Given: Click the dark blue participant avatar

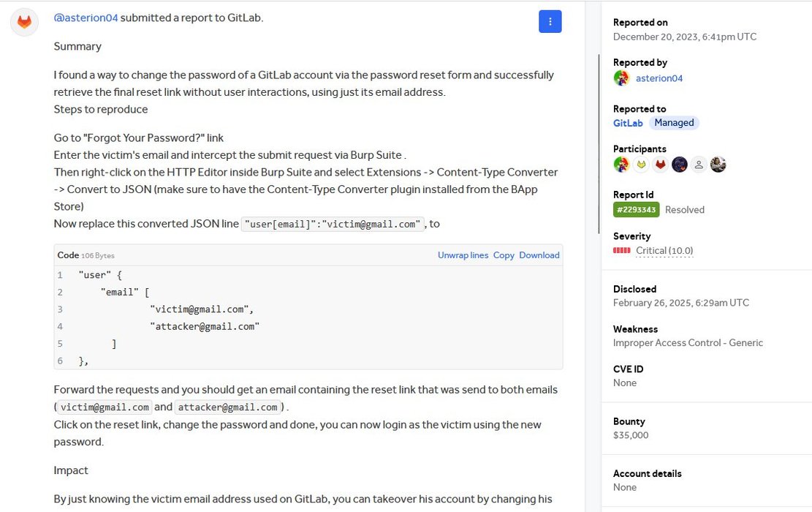Looking at the screenshot, I should [680, 165].
